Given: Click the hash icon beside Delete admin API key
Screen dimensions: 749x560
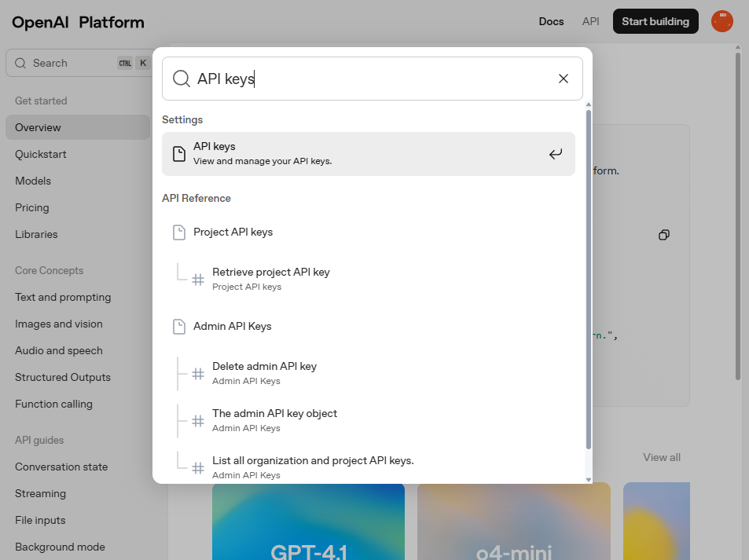Looking at the screenshot, I should 198,374.
